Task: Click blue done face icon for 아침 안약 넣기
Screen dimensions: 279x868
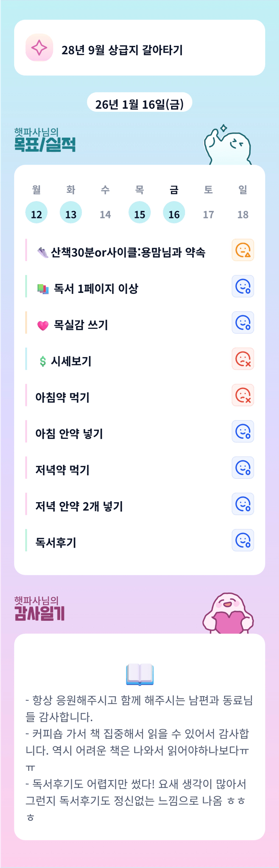Action: pos(243,432)
